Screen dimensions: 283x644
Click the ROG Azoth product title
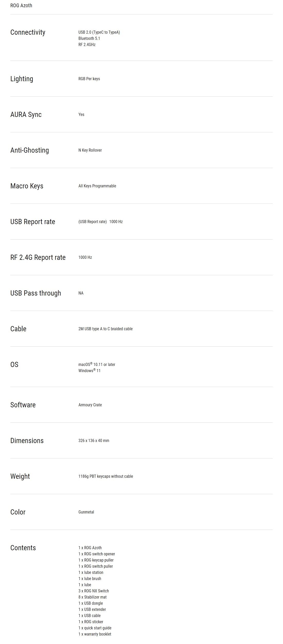pyautogui.click(x=21, y=5)
